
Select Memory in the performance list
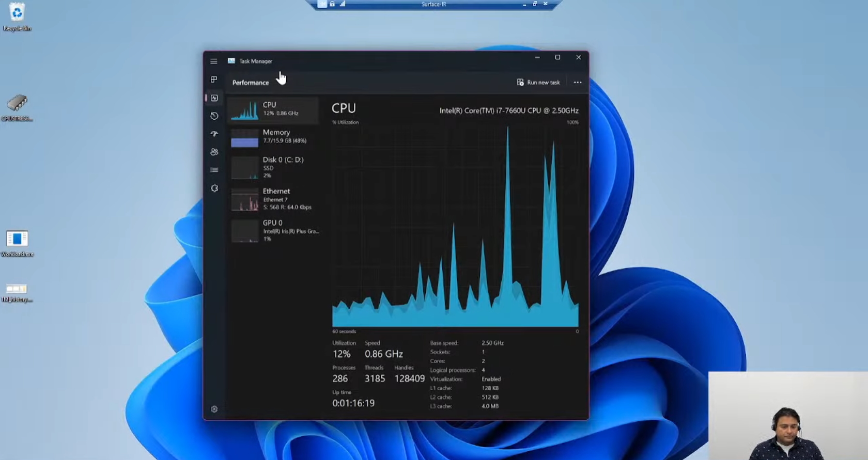pyautogui.click(x=273, y=137)
